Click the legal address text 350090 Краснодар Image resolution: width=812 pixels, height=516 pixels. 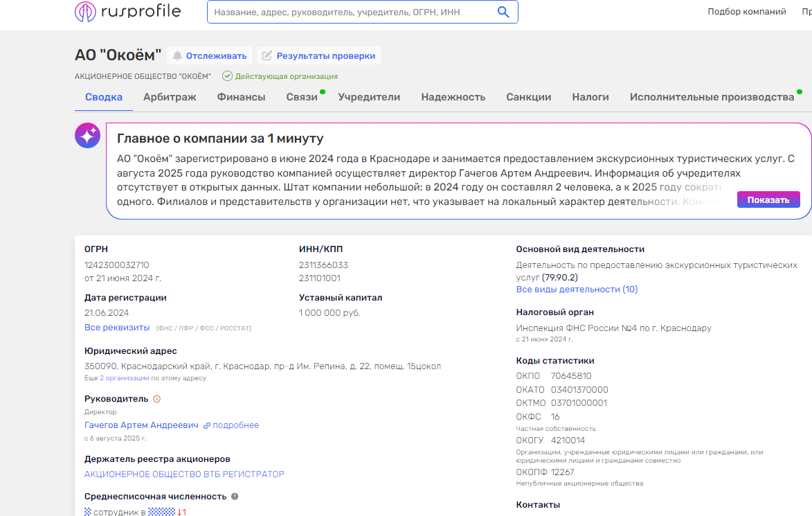[x=262, y=366]
